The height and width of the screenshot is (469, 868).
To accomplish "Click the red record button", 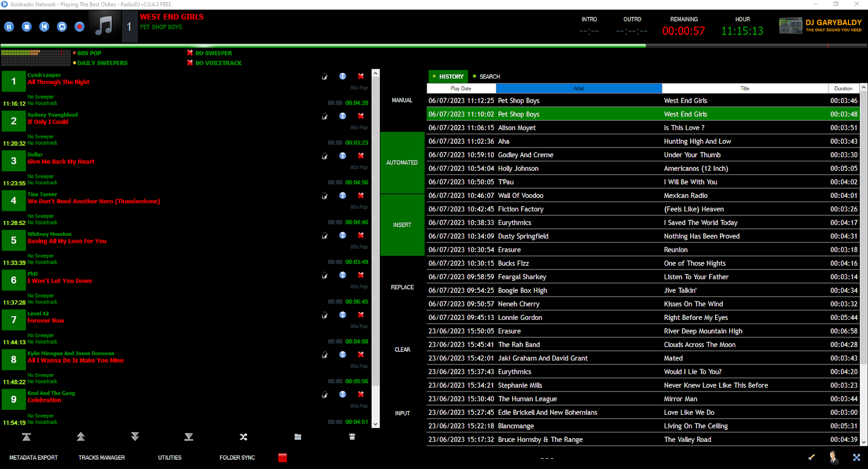I will coord(80,27).
